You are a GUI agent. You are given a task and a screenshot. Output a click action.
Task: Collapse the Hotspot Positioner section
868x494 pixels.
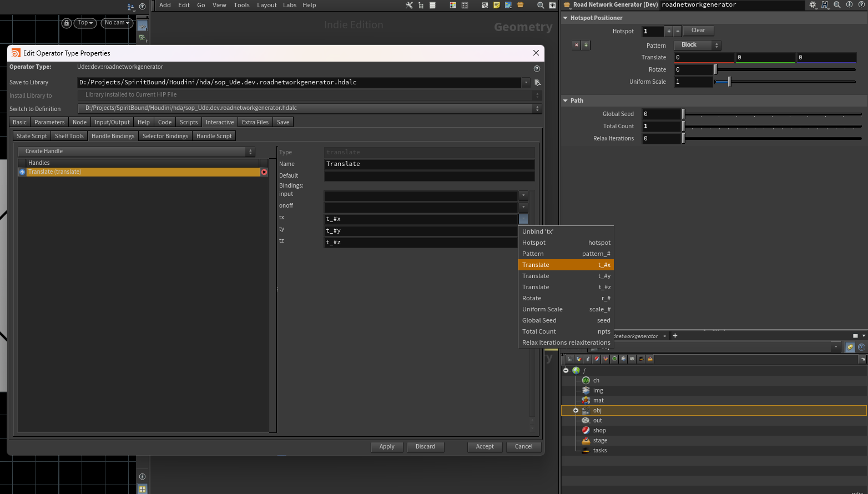[566, 18]
